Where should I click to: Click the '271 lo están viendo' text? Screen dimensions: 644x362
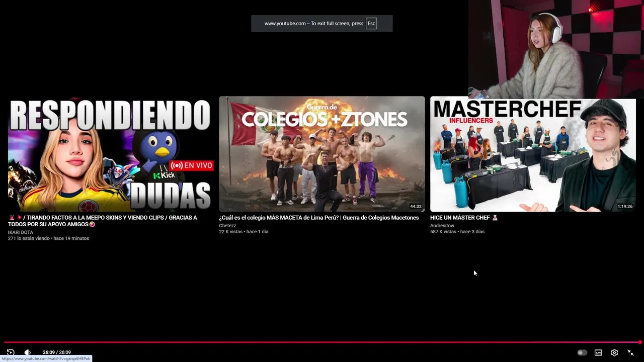(29, 238)
